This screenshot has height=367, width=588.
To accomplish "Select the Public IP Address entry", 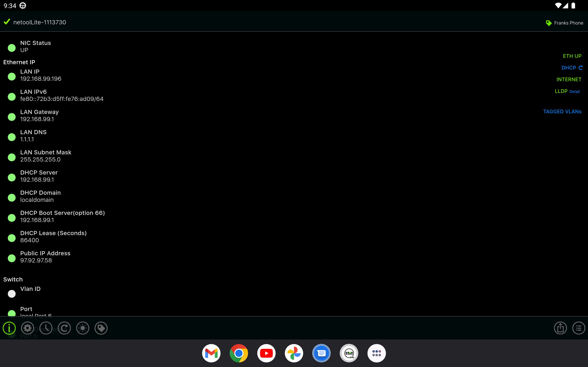I will coord(45,257).
